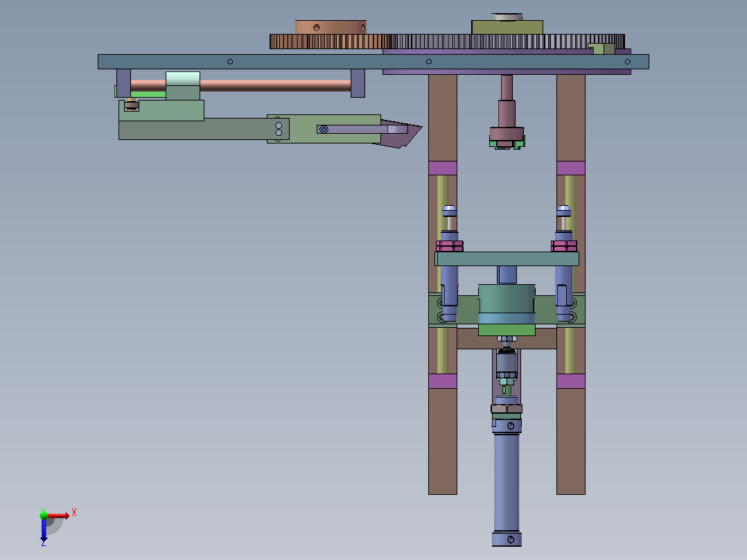Pick the long gray-green horizontal arm

point(204,130)
